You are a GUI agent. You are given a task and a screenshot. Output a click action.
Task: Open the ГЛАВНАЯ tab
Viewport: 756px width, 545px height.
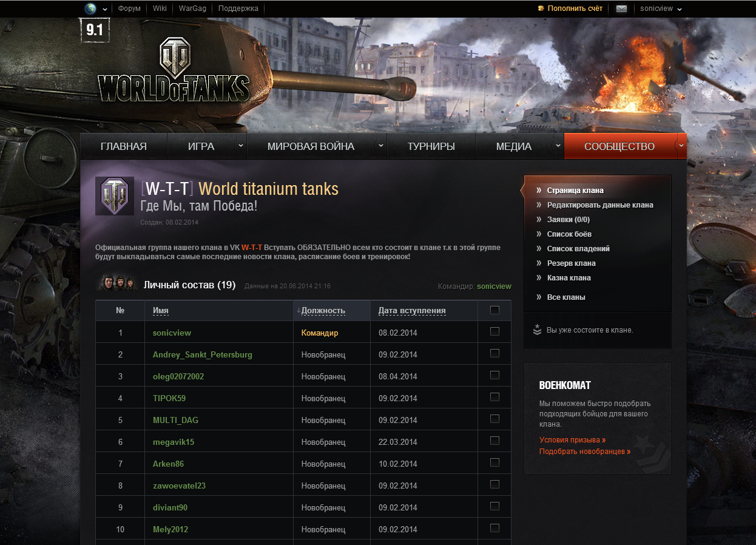[x=124, y=146]
